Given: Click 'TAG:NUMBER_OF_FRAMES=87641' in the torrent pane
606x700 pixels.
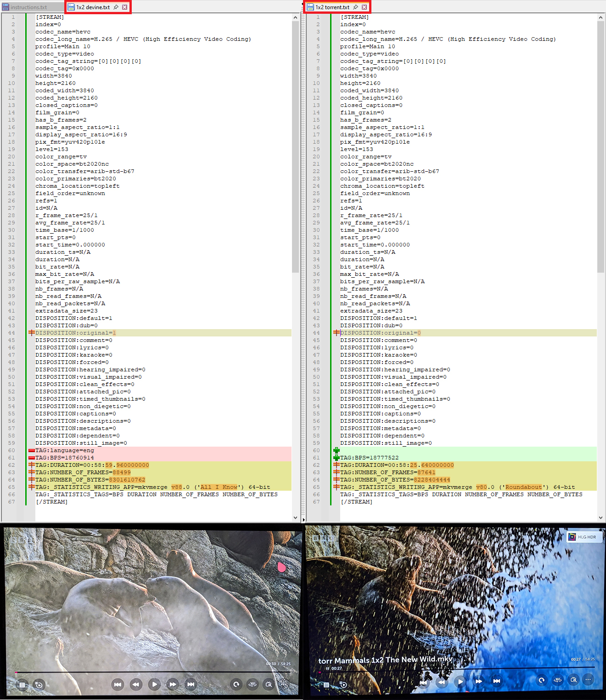Looking at the screenshot, I should pos(388,472).
